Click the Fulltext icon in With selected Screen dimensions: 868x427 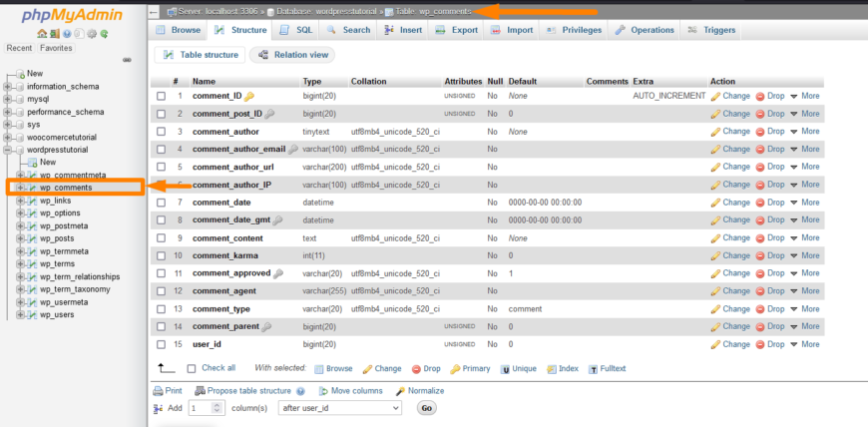(593, 369)
